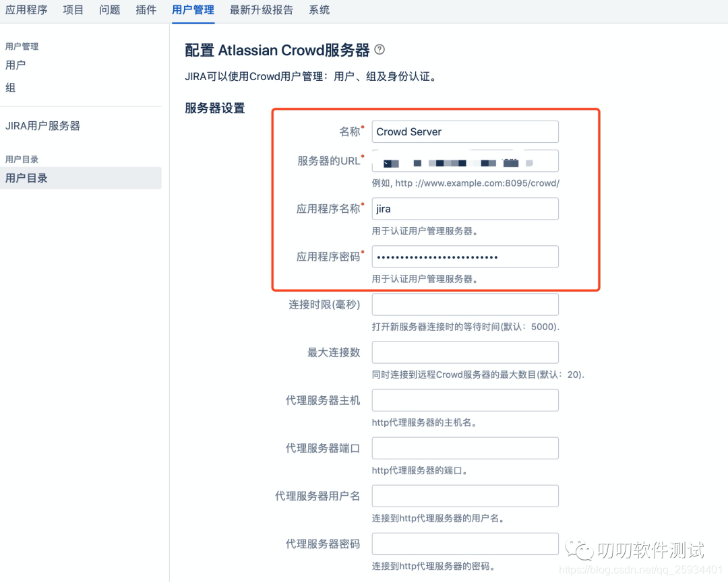Click the 代理服务器端口 input field
The height and width of the screenshot is (582, 728).
(465, 448)
